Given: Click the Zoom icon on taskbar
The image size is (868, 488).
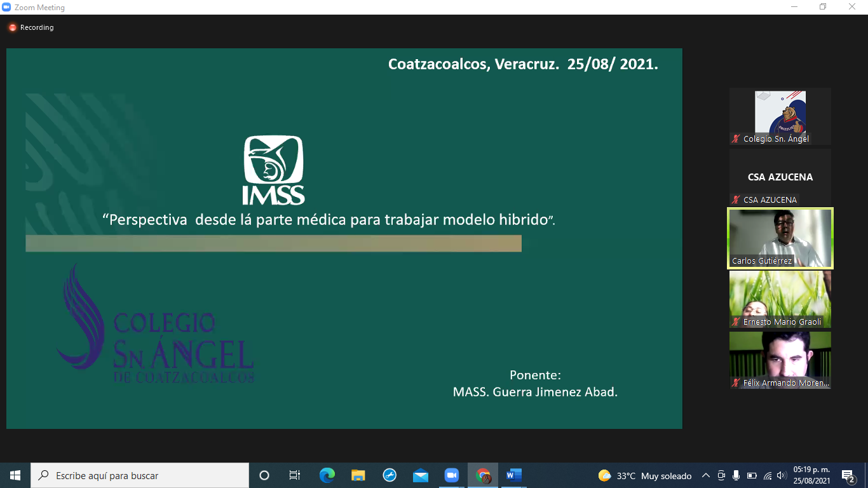Looking at the screenshot, I should pos(452,475).
